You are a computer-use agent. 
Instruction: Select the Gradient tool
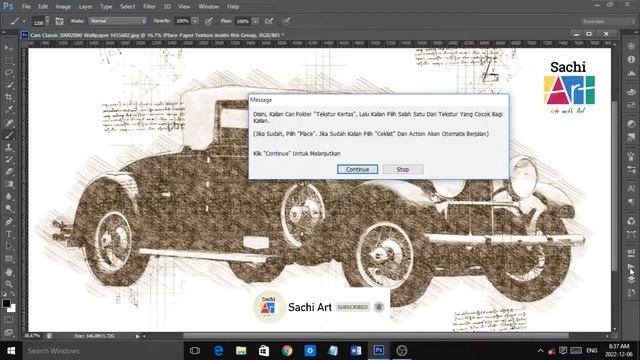[9, 184]
